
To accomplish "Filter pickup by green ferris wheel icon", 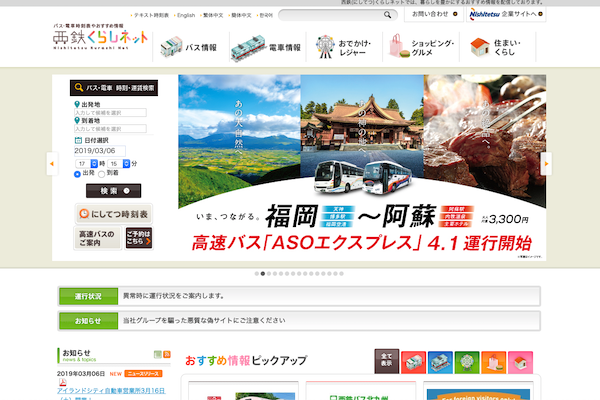I will (x=467, y=362).
